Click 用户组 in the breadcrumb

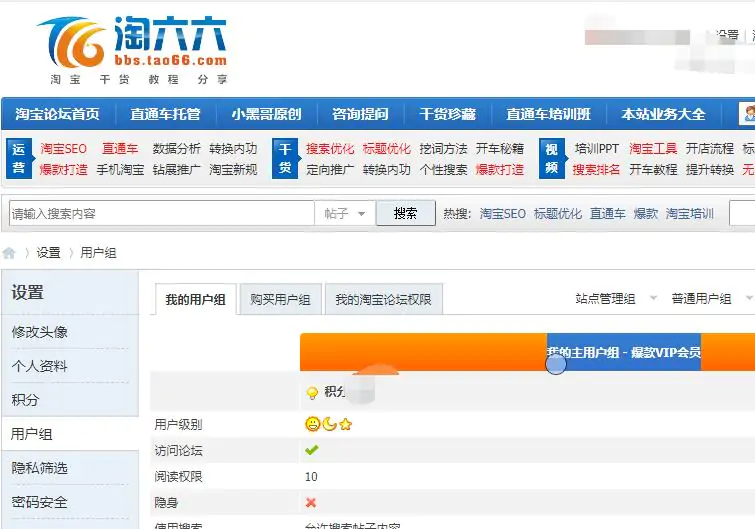click(98, 253)
